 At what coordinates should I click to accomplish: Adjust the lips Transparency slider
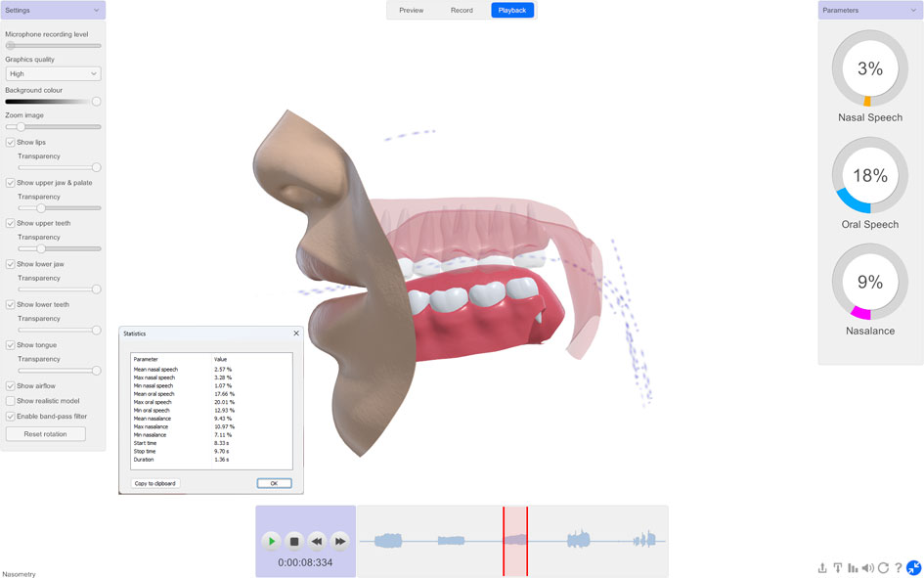tap(59, 167)
